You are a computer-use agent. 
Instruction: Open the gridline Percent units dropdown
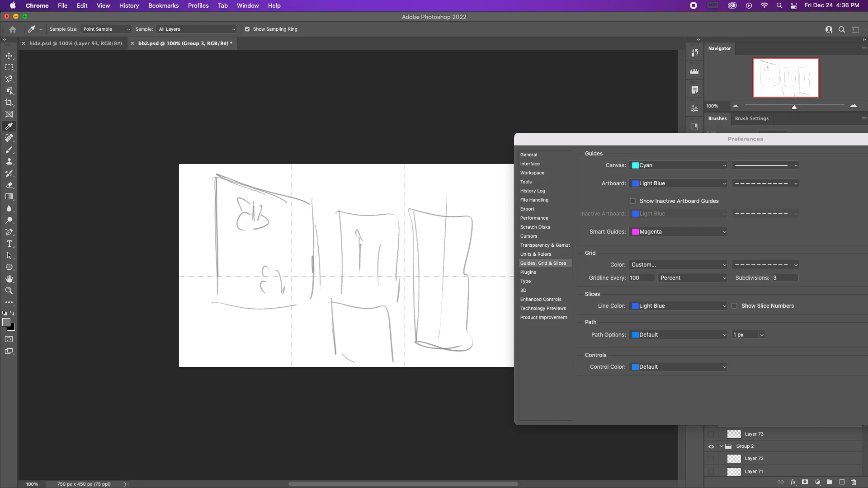(x=693, y=278)
